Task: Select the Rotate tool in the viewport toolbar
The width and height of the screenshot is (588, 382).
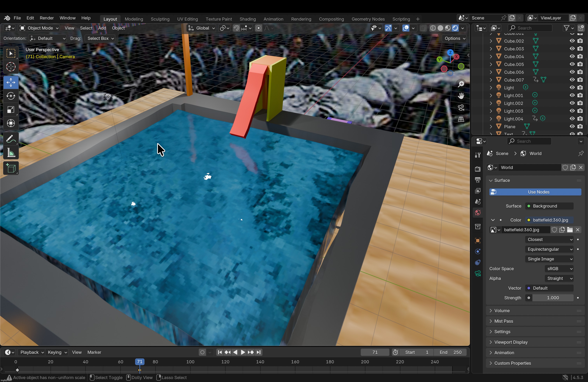Action: pos(11,96)
